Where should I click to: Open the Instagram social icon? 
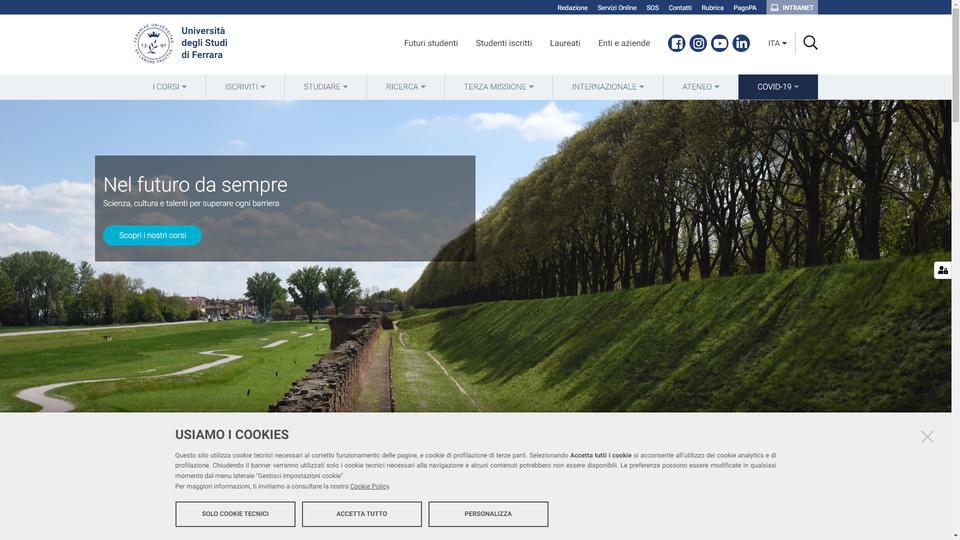698,43
